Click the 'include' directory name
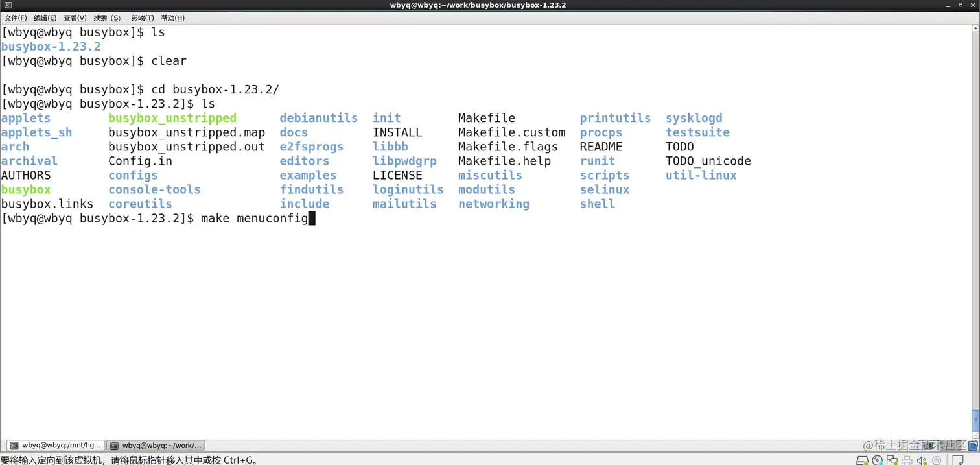Screen dimensions: 980x465 coord(305,204)
